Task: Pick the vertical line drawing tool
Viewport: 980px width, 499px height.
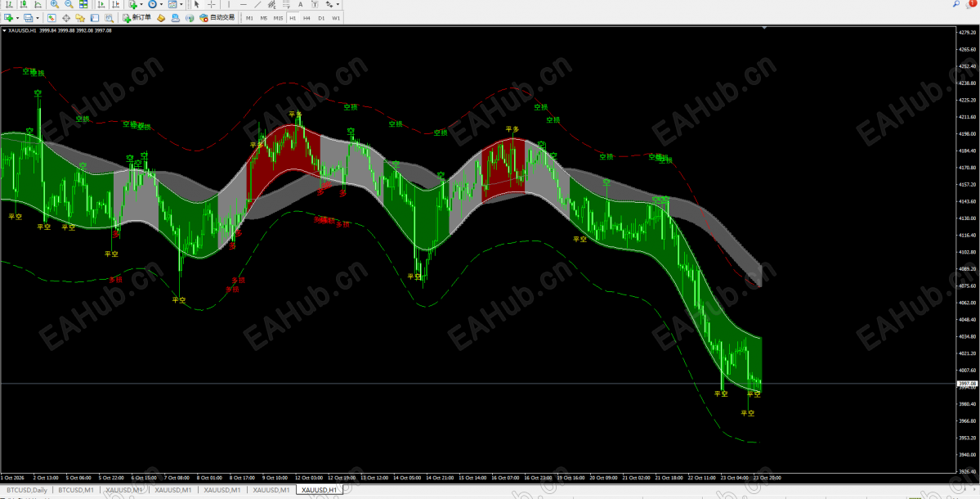Action: (229, 4)
